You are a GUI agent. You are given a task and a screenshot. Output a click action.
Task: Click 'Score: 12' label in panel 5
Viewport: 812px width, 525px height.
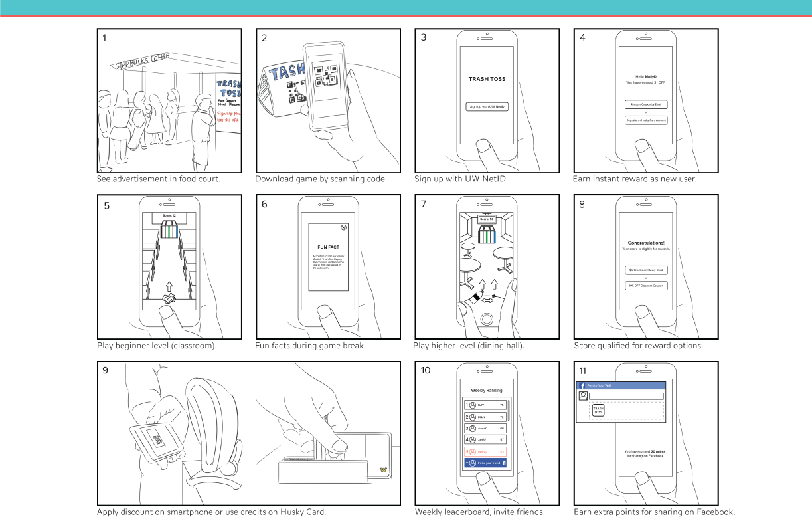pyautogui.click(x=169, y=216)
